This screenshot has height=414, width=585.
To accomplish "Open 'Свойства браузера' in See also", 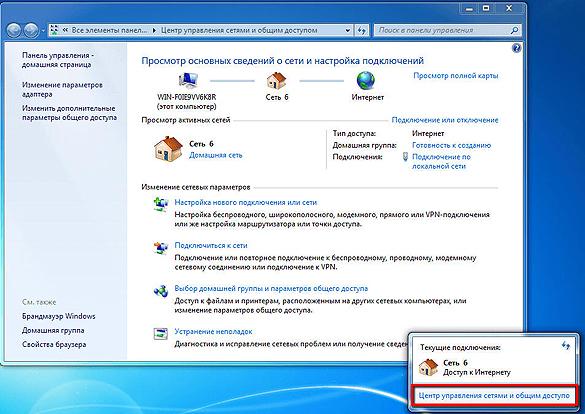I will 54,345.
